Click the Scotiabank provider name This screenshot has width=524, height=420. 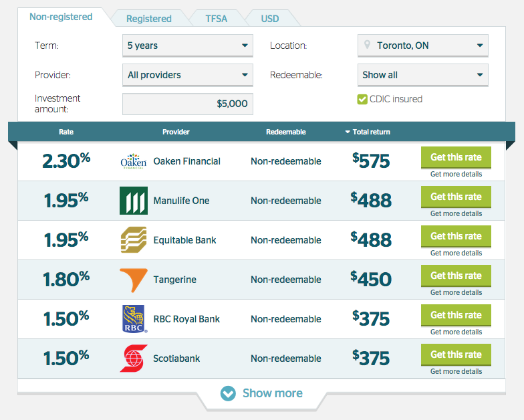coord(176,358)
